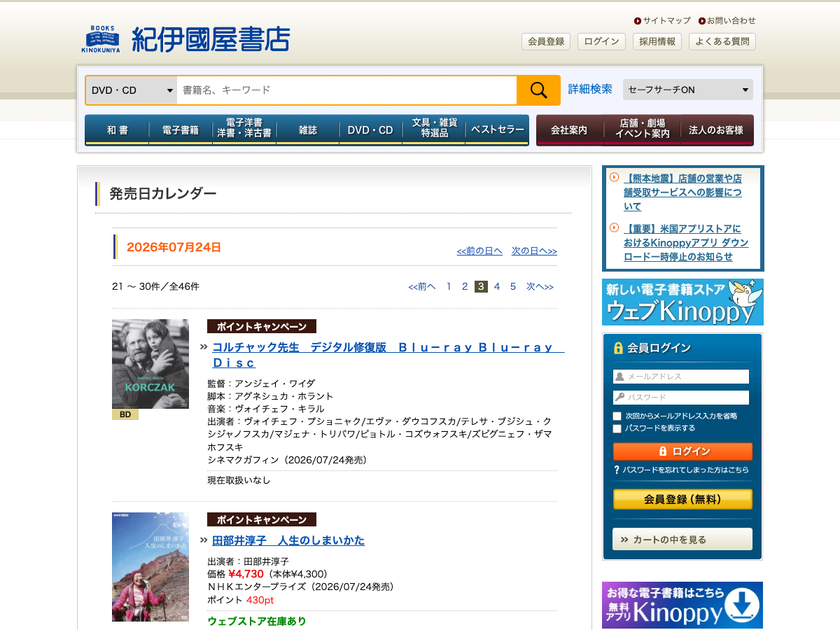Open the 熊本地震 store service notice link
Screen dimensions: 840x630
682,192
